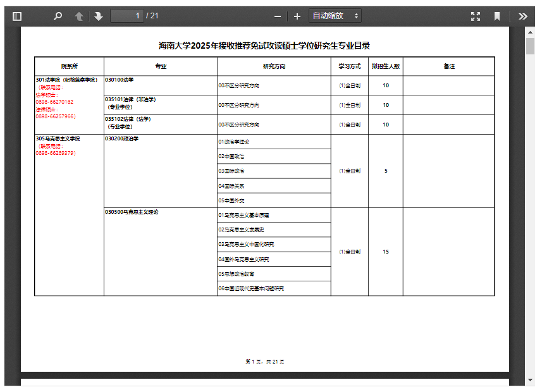Viewport: 542px width, 392px height.
Task: Click the 拟招生人数 column header
Action: [386, 66]
